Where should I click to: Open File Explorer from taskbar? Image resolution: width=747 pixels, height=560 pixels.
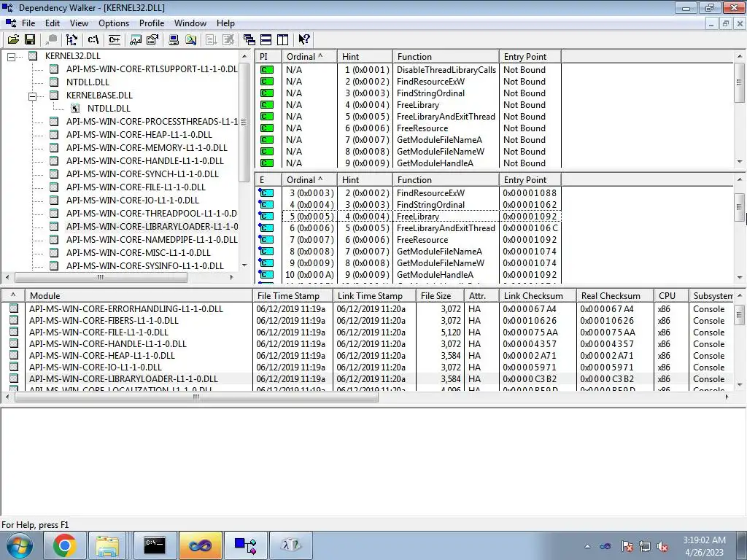(x=107, y=545)
